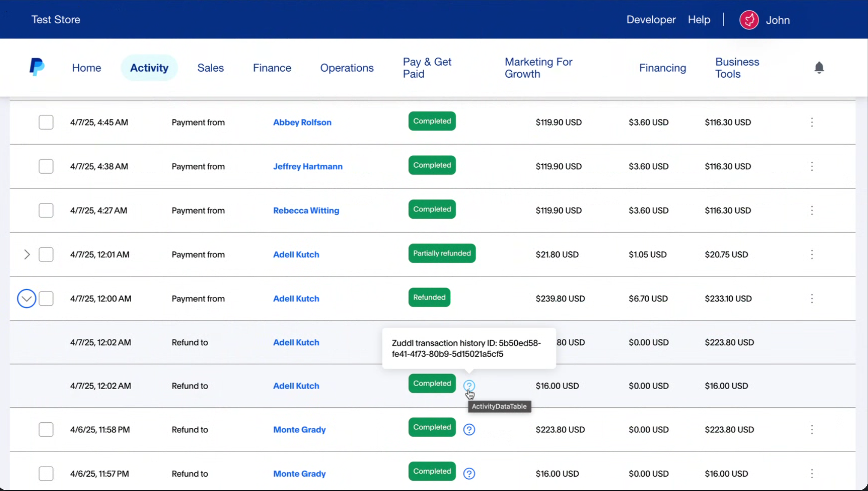Click the Developer link in header
The image size is (868, 491).
point(650,20)
